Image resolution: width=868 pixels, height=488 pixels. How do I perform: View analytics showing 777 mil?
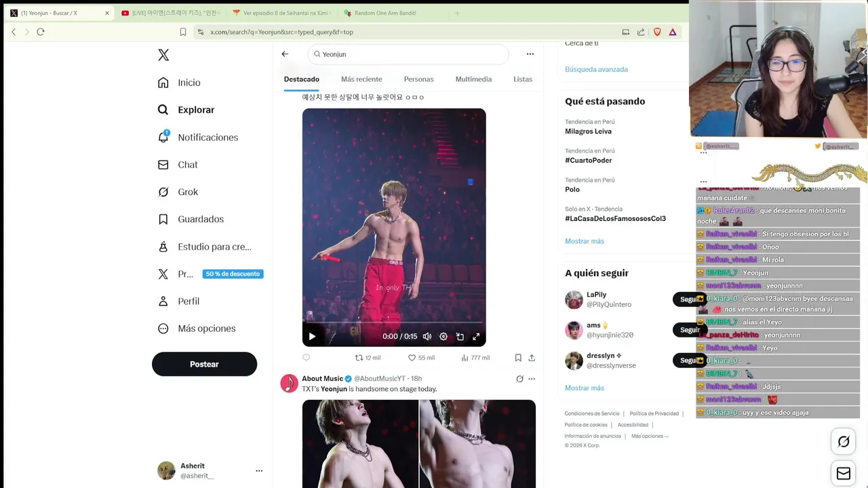click(x=475, y=357)
